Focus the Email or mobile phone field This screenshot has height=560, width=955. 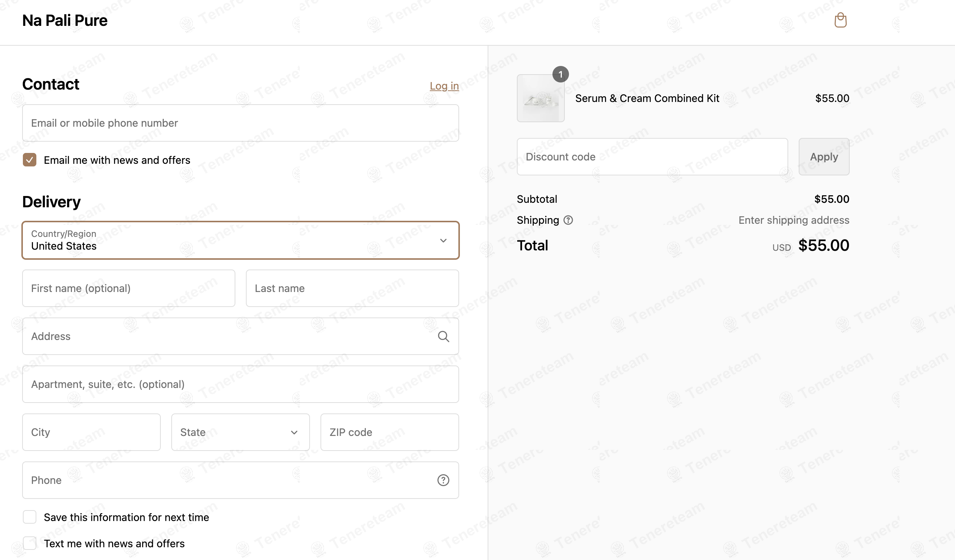pyautogui.click(x=240, y=123)
